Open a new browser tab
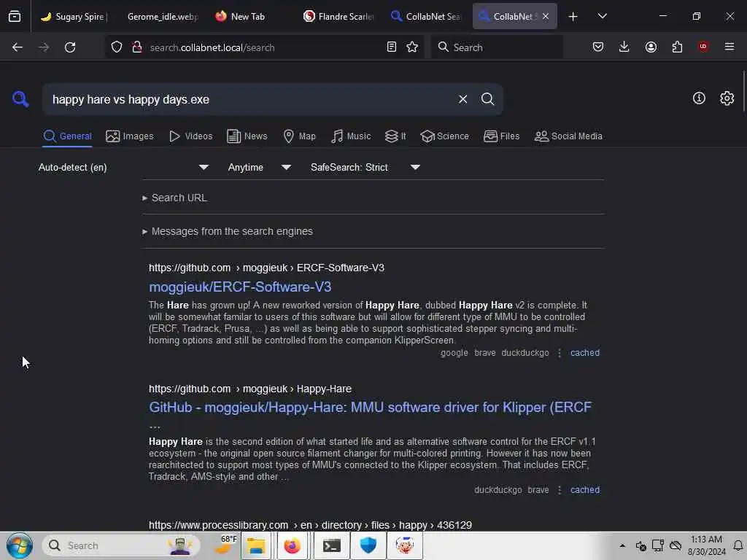Screen dimensions: 747x560 pyautogui.click(x=573, y=17)
